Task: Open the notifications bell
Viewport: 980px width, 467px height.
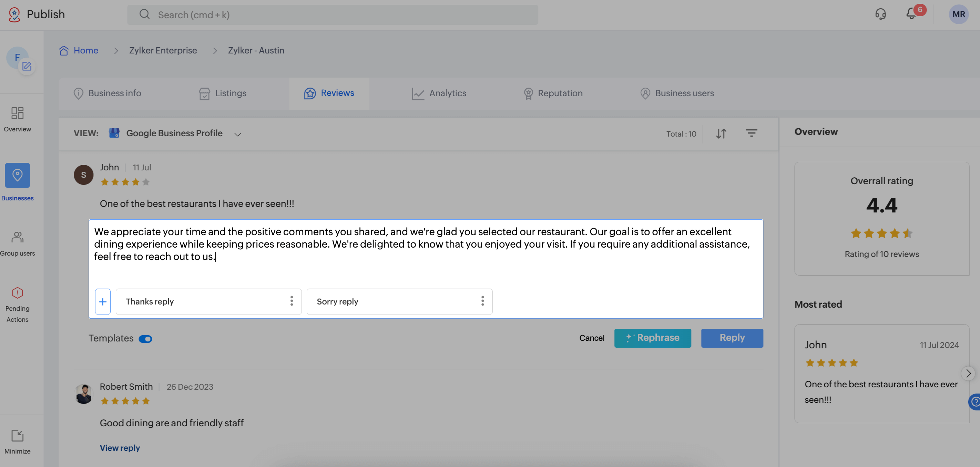Action: pyautogui.click(x=911, y=14)
